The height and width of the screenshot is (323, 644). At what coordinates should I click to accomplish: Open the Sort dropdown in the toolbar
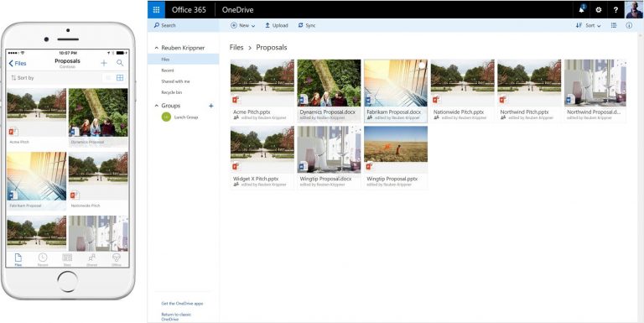(588, 25)
